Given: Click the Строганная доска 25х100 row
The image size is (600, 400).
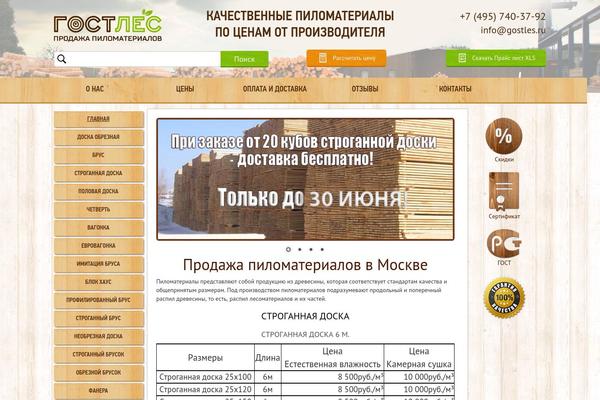Looking at the screenshot, I should point(305,377).
